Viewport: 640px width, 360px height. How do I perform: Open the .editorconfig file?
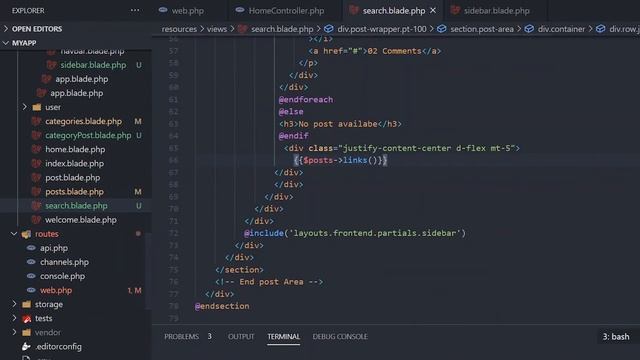click(x=58, y=347)
